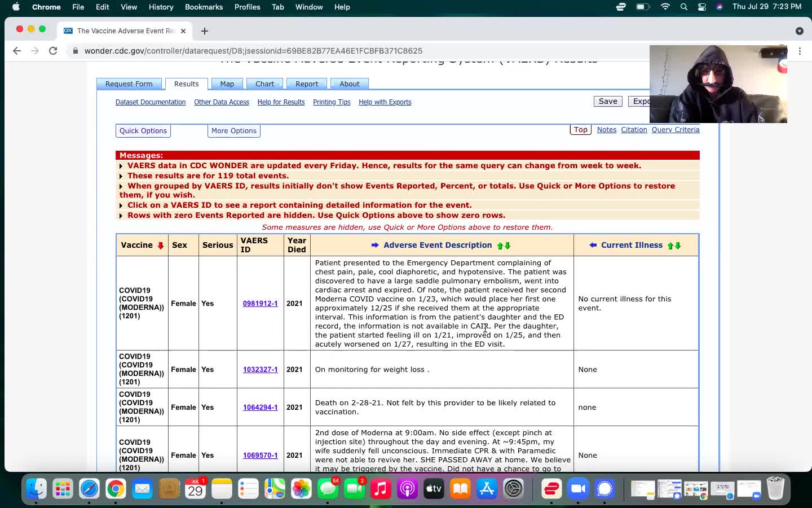Click the Save button

[607, 102]
